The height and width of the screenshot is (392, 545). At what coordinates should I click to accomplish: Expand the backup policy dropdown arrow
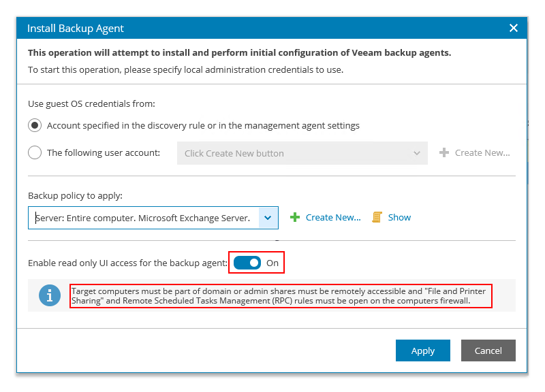[x=268, y=218]
